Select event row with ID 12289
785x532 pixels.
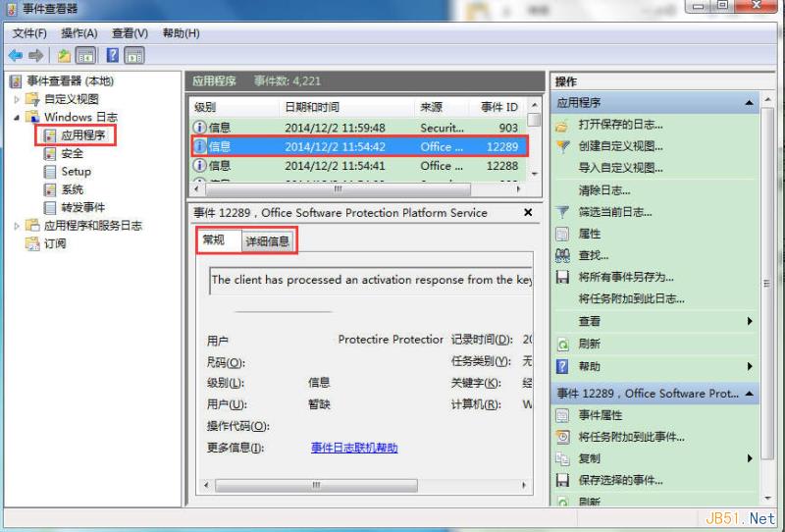pyautogui.click(x=359, y=146)
